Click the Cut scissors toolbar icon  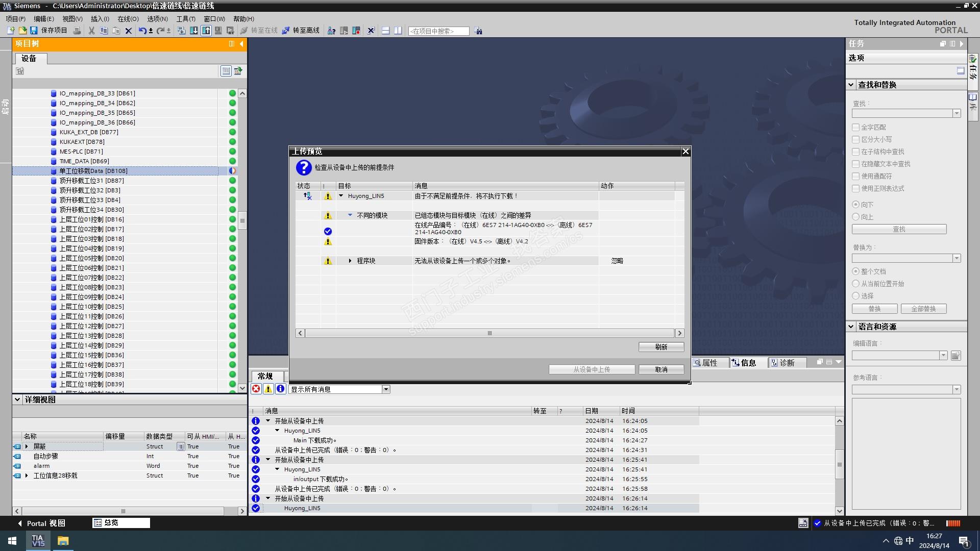click(x=91, y=31)
